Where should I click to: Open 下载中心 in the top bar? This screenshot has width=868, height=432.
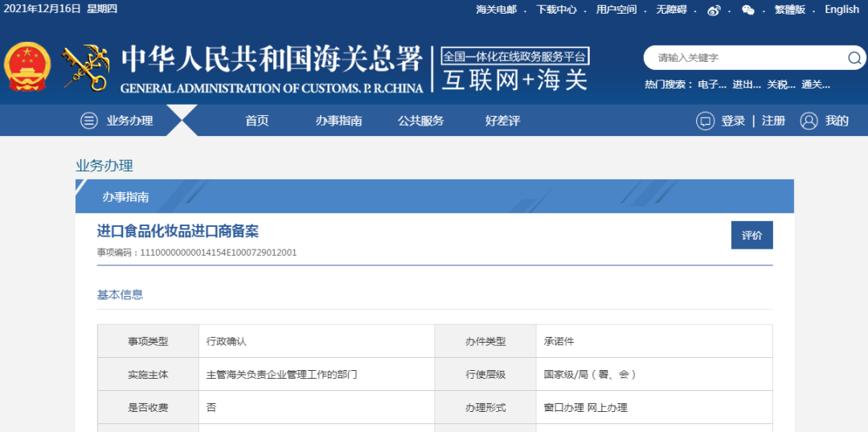(x=556, y=10)
